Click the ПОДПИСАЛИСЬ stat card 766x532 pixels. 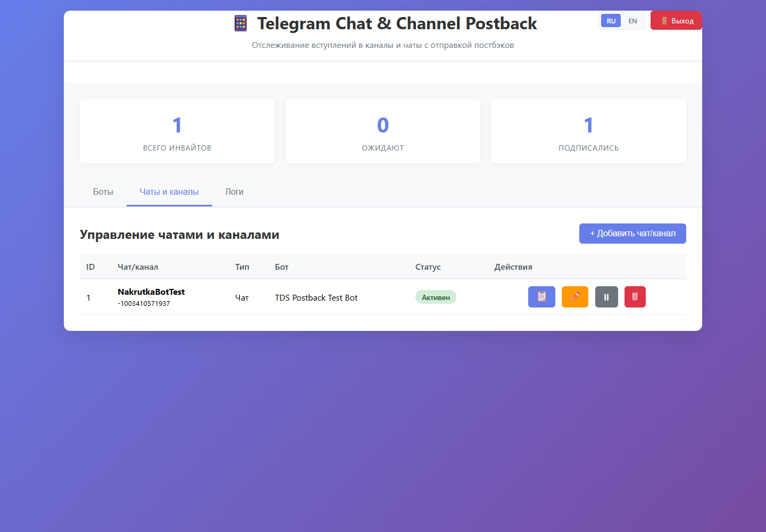(x=588, y=131)
